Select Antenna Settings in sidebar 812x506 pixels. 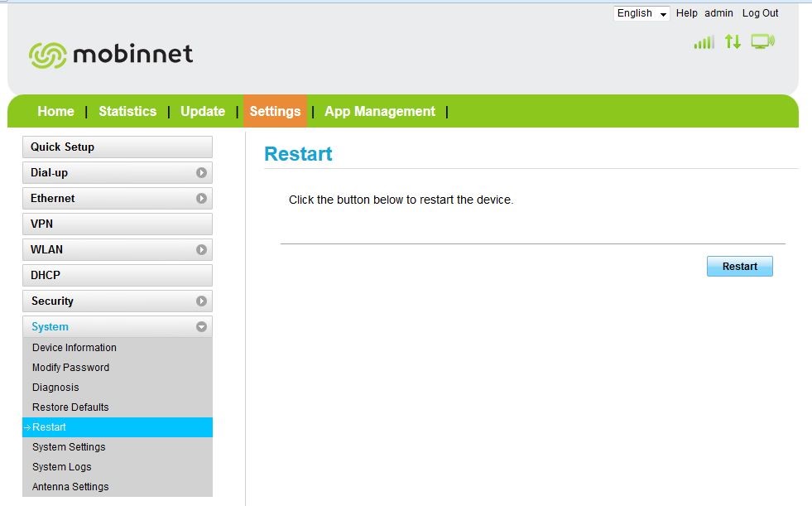(70, 487)
